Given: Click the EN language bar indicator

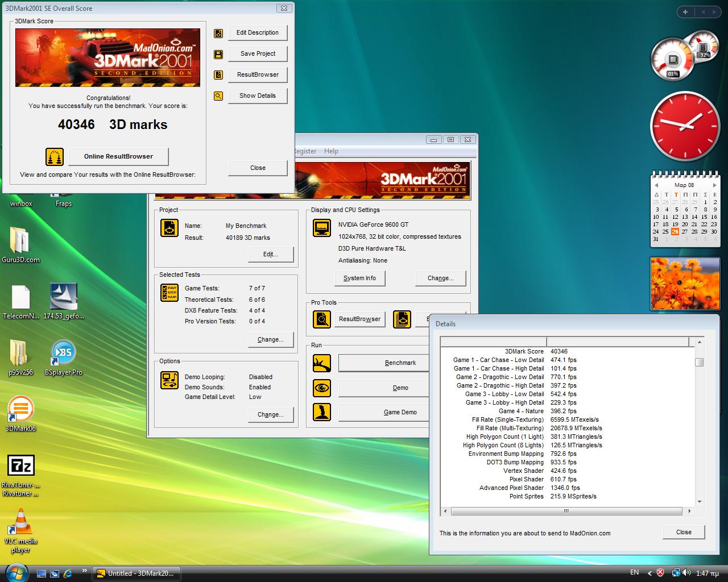Looking at the screenshot, I should pyautogui.click(x=635, y=572).
